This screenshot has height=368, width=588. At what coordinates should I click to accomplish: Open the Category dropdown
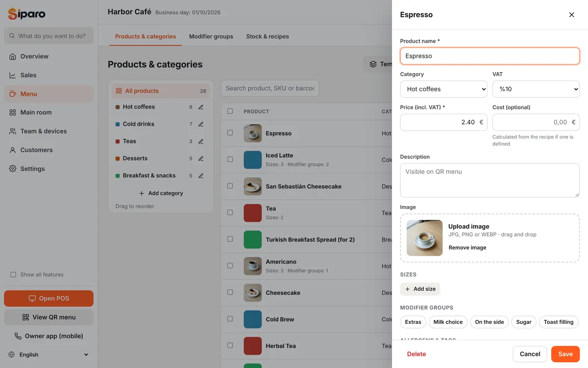pyautogui.click(x=444, y=89)
